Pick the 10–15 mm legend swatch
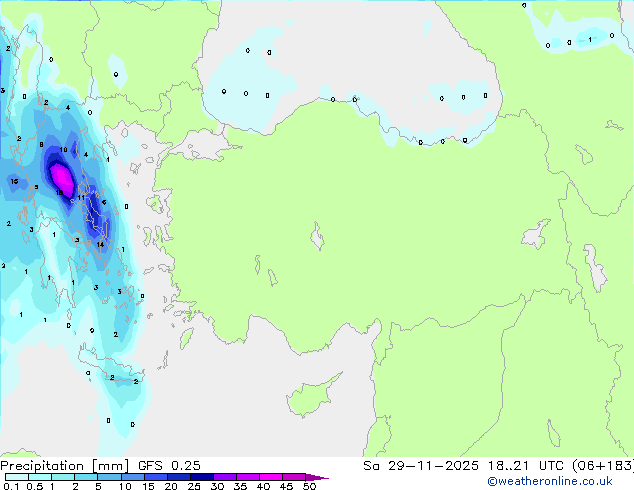This screenshot has width=634, height=490. 132,477
